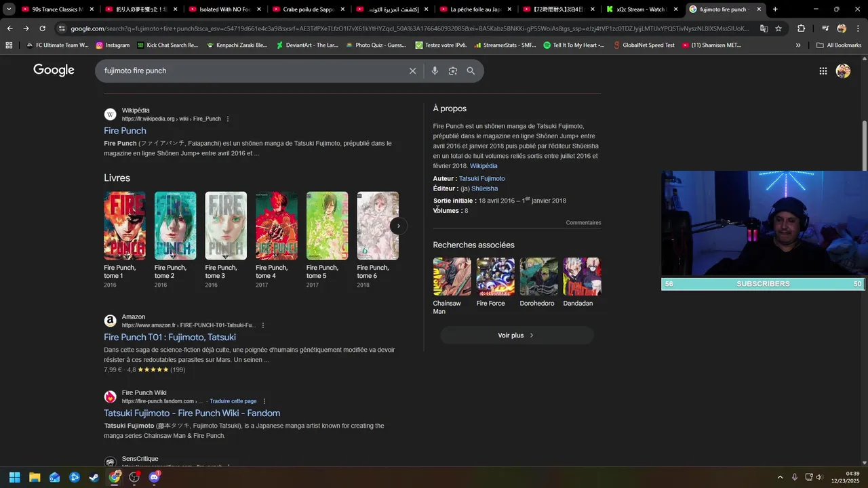The height and width of the screenshot is (488, 868).
Task: Open more options for the Wikipédia result
Action: 228,119
